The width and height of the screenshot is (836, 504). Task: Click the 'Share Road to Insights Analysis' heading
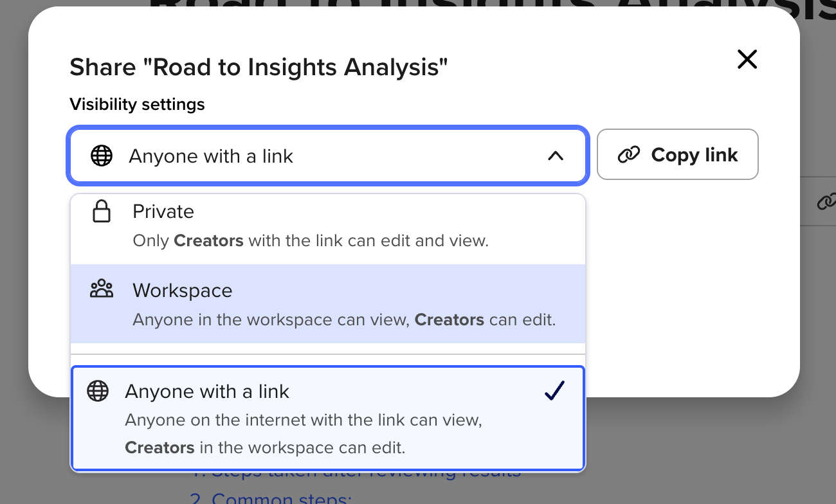point(259,67)
